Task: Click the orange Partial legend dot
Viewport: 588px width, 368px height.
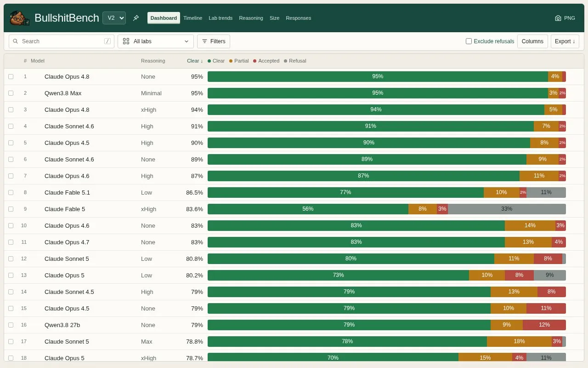Action: click(x=231, y=61)
